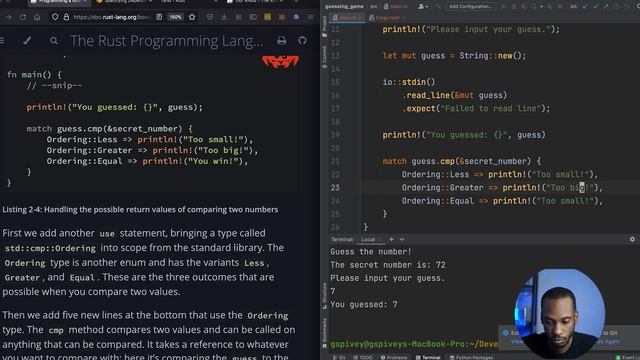
Task: Click the yellow extension icon in Firefox toolbar
Action: (267, 17)
